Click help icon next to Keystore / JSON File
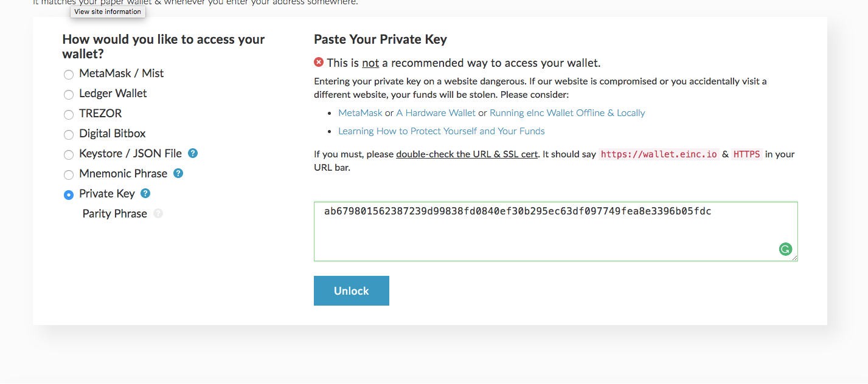 [x=193, y=153]
